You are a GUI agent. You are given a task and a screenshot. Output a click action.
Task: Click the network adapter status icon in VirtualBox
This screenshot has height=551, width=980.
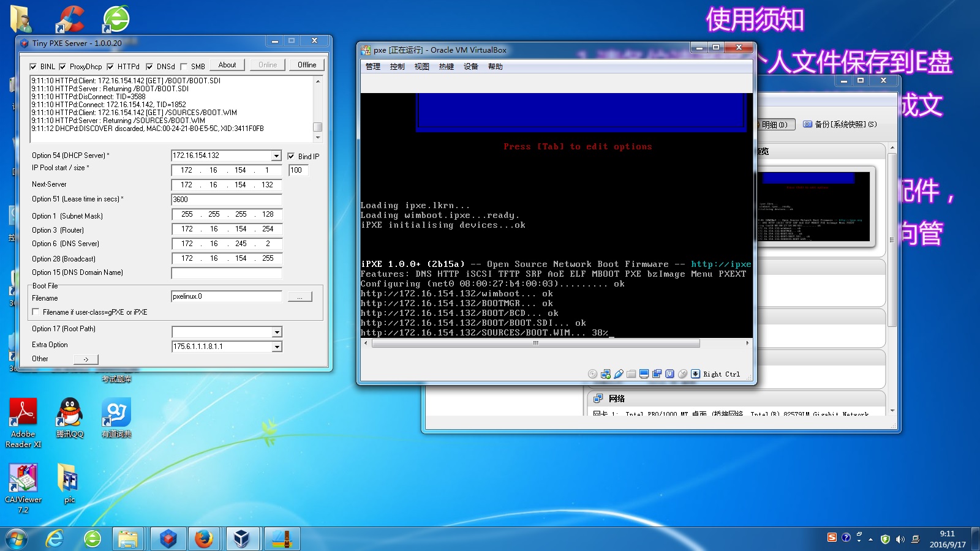605,374
